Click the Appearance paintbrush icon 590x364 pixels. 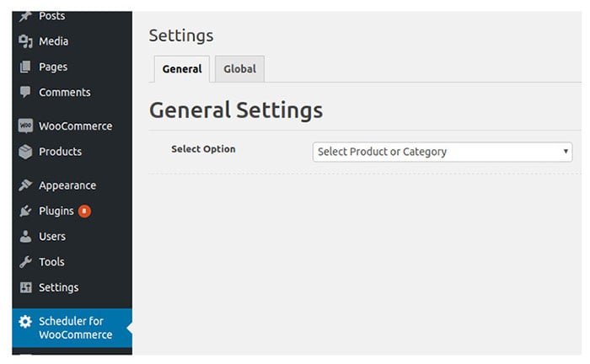coord(25,185)
